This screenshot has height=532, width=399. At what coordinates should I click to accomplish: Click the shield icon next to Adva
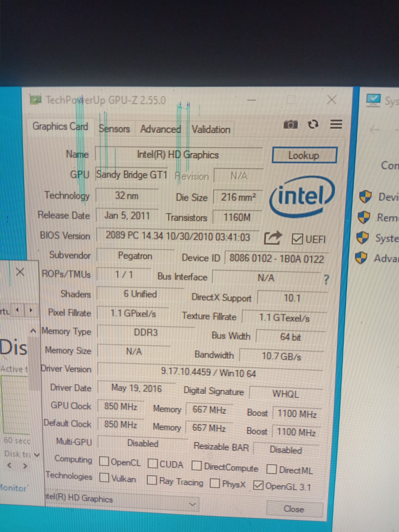click(361, 258)
